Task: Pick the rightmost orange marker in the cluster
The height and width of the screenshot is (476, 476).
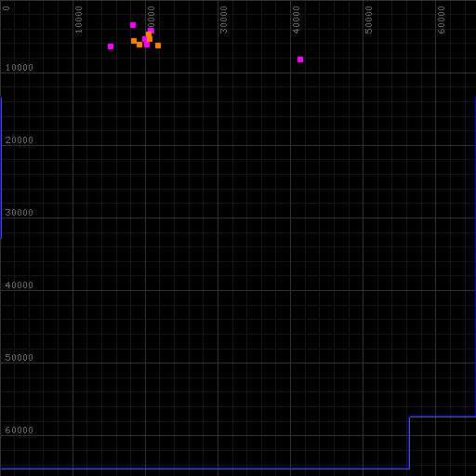Action: 158,46
